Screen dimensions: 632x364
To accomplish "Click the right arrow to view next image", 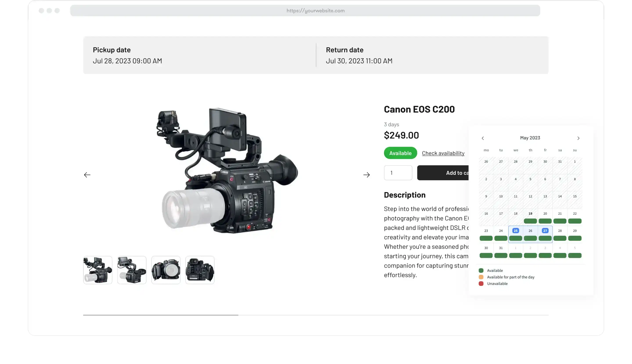I will (x=366, y=175).
